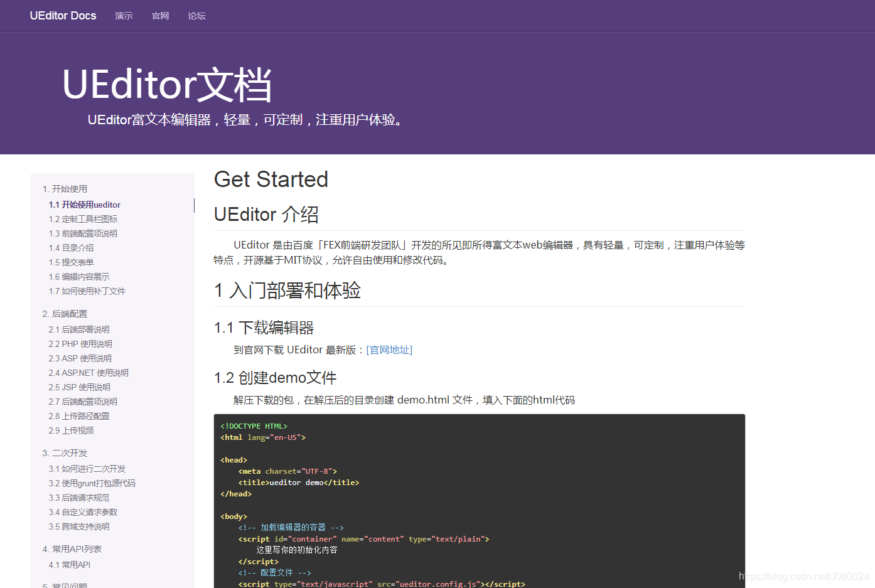Click the 1.1 下载编辑器 heading
This screenshot has width=875, height=588.
point(264,328)
